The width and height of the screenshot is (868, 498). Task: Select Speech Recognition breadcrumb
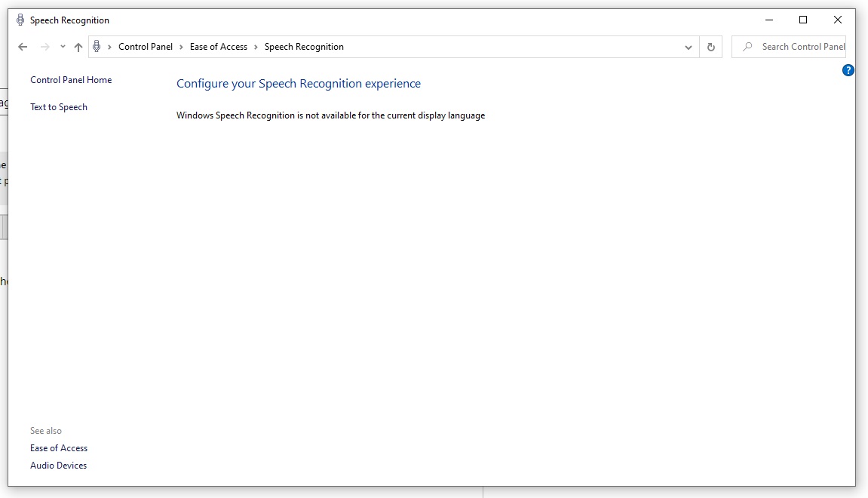click(x=304, y=47)
